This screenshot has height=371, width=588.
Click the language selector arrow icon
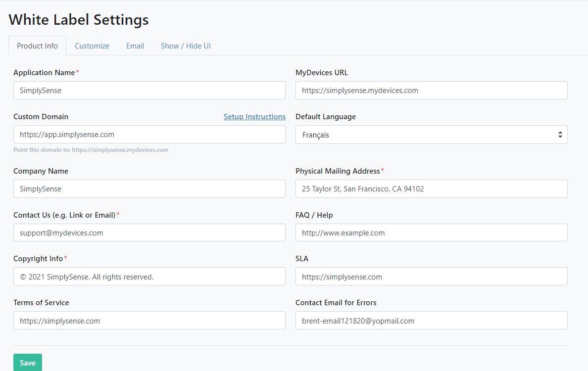(x=560, y=135)
